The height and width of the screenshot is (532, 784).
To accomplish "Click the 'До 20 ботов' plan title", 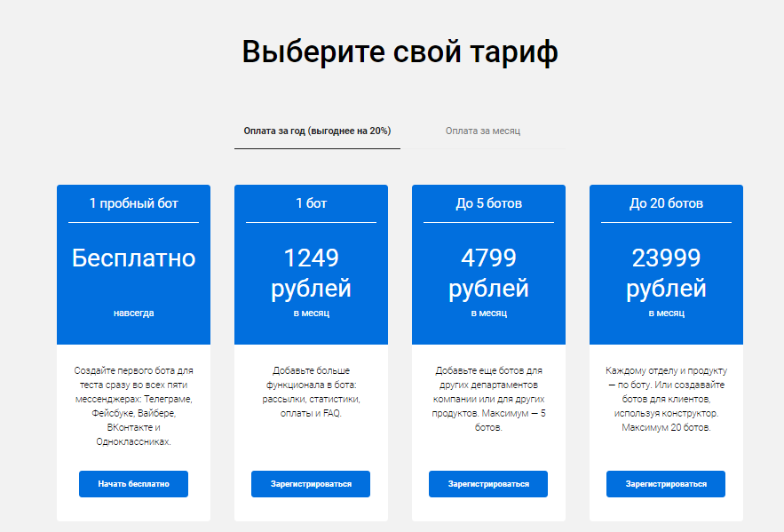I will (x=666, y=203).
